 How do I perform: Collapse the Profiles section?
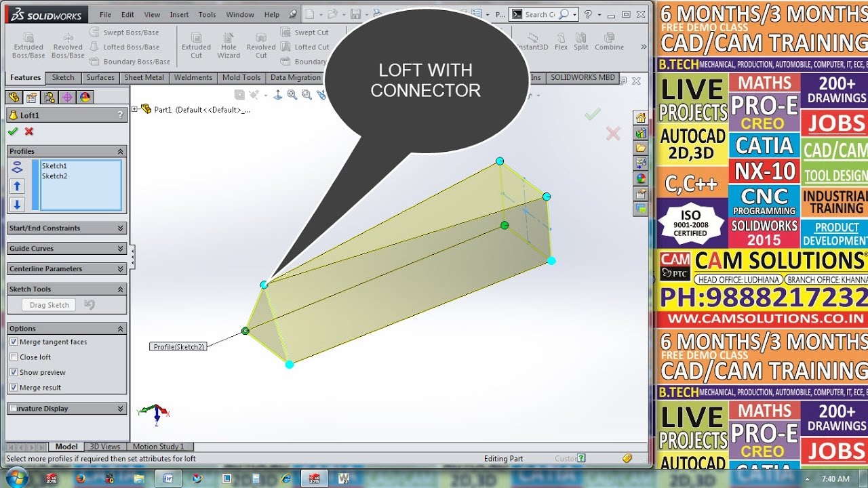[121, 152]
